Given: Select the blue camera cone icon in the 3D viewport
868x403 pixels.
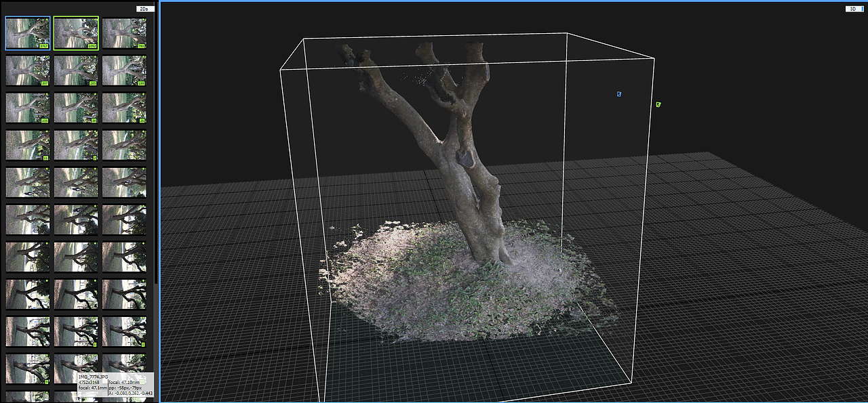Looking at the screenshot, I should (618, 95).
